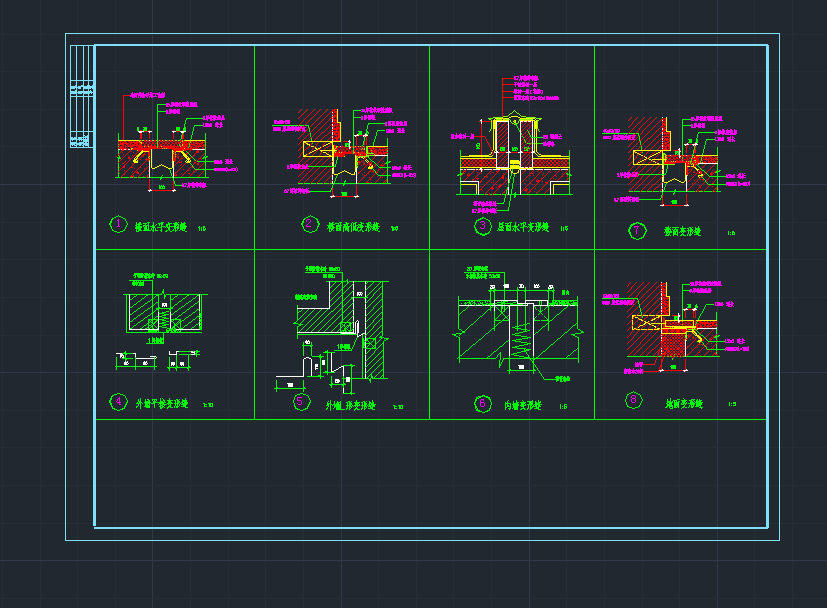Select the 地面变形缝 title label
This screenshot has width=827, height=608.
click(x=684, y=404)
